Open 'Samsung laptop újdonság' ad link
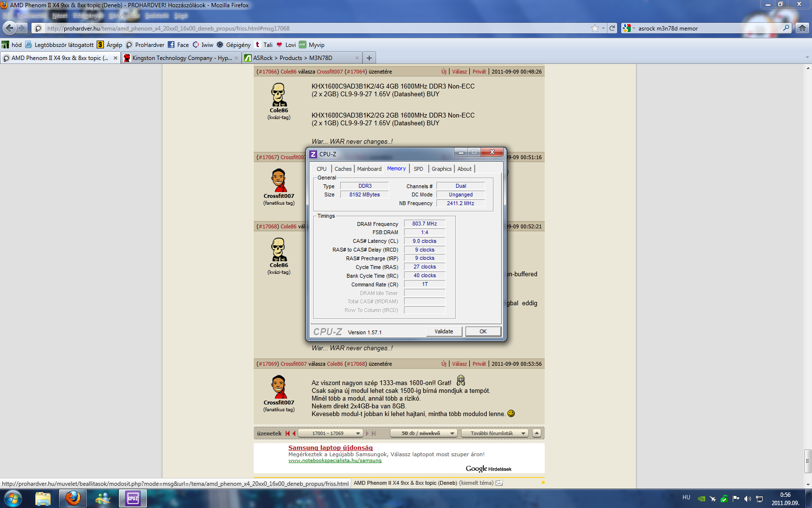The image size is (812, 508). [331, 448]
